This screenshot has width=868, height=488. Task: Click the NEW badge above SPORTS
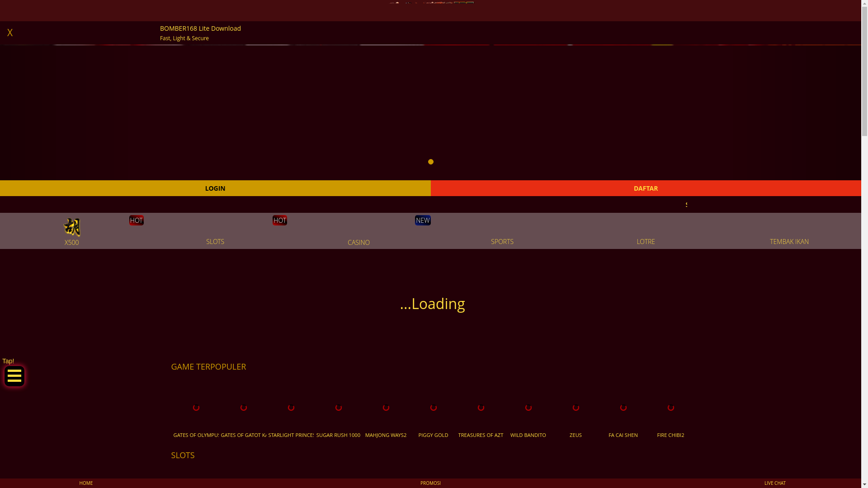423,220
